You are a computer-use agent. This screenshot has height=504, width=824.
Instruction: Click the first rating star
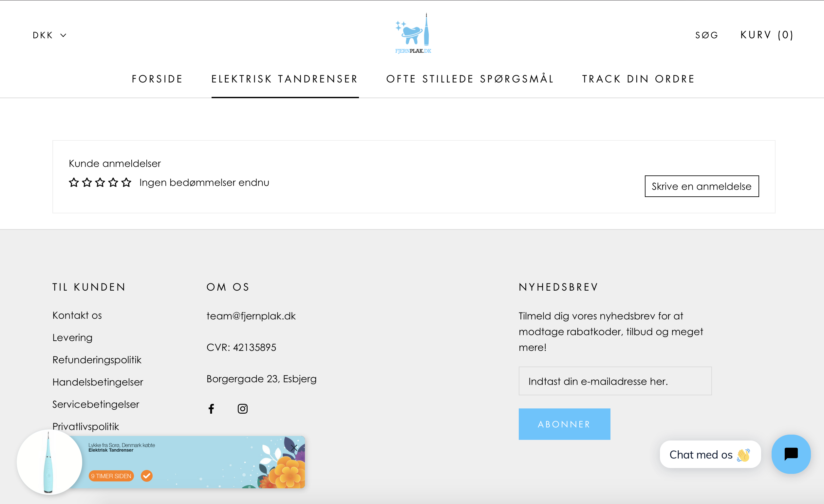click(x=74, y=183)
